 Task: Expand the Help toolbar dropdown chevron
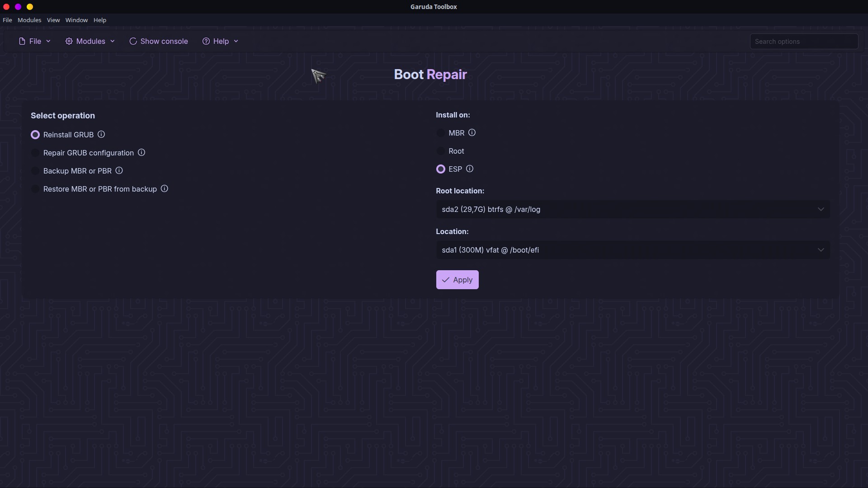click(236, 41)
